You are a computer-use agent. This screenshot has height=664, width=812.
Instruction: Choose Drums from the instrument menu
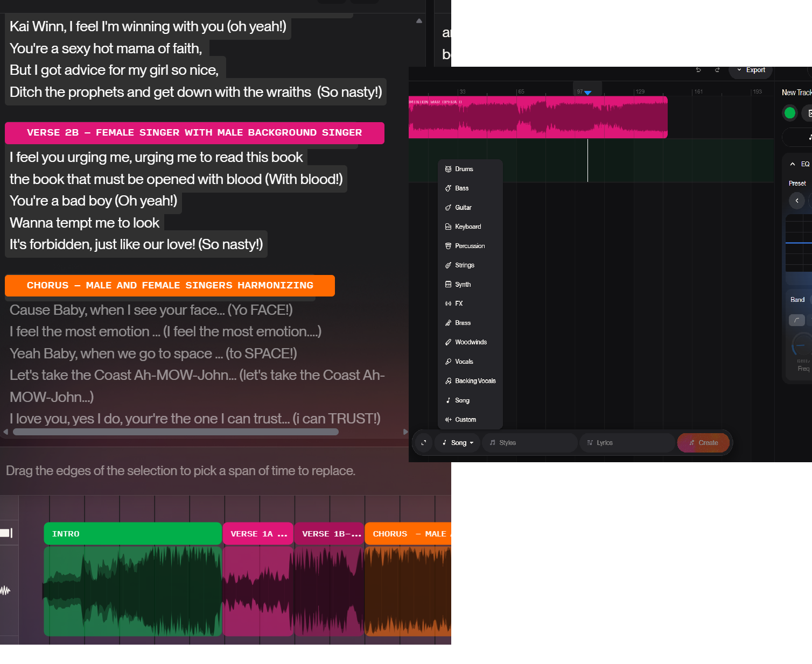[470, 169]
